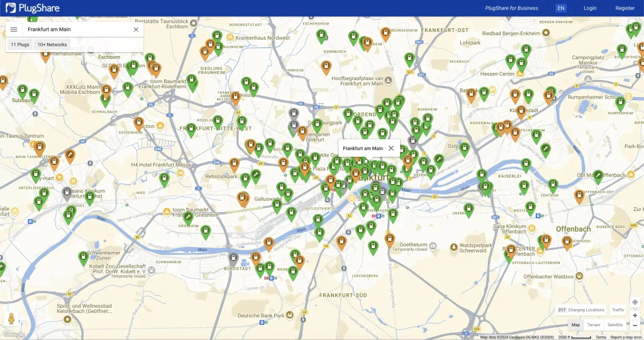Click the Deutsche Bank Park stadium icon
The height and width of the screenshot is (340, 644).
coord(289,315)
